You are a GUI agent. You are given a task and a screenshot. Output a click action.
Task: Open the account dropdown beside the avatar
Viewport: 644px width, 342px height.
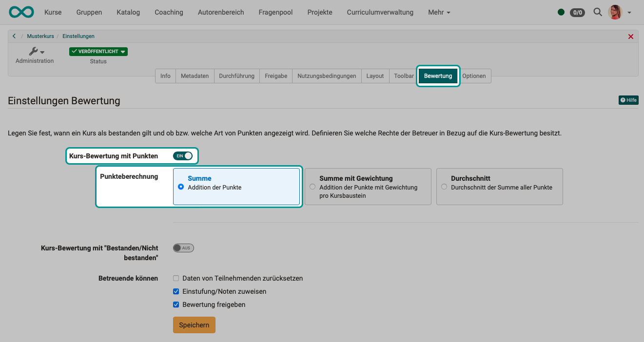pyautogui.click(x=629, y=12)
